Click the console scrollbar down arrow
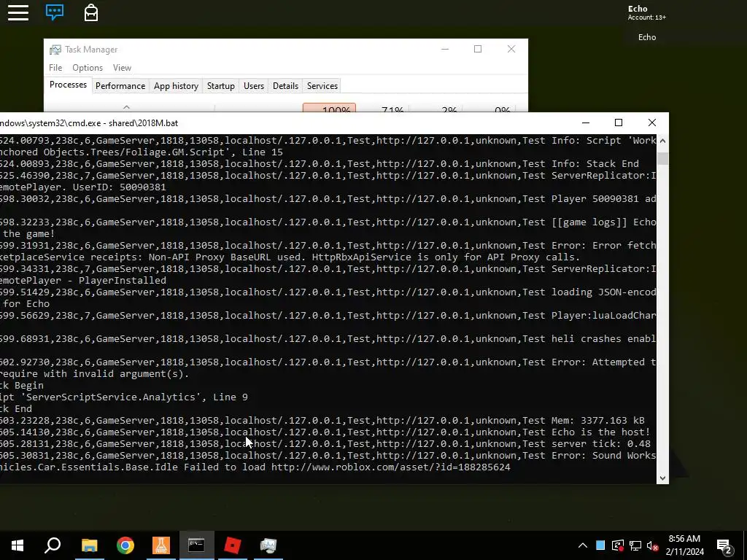747x560 pixels. (662, 478)
